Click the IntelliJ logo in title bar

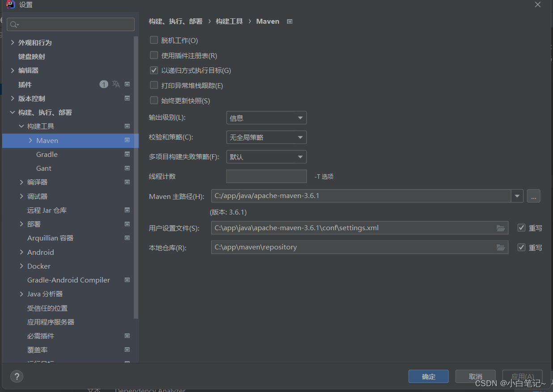11,4
